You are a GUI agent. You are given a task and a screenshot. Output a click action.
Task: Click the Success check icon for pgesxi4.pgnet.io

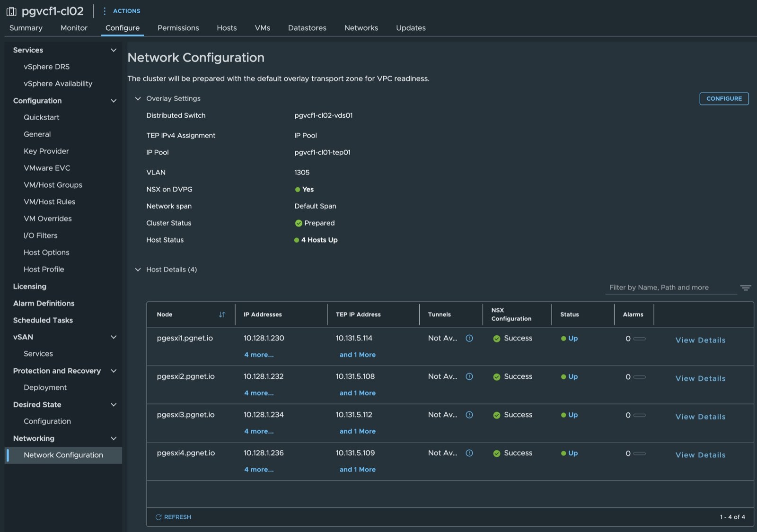(497, 454)
